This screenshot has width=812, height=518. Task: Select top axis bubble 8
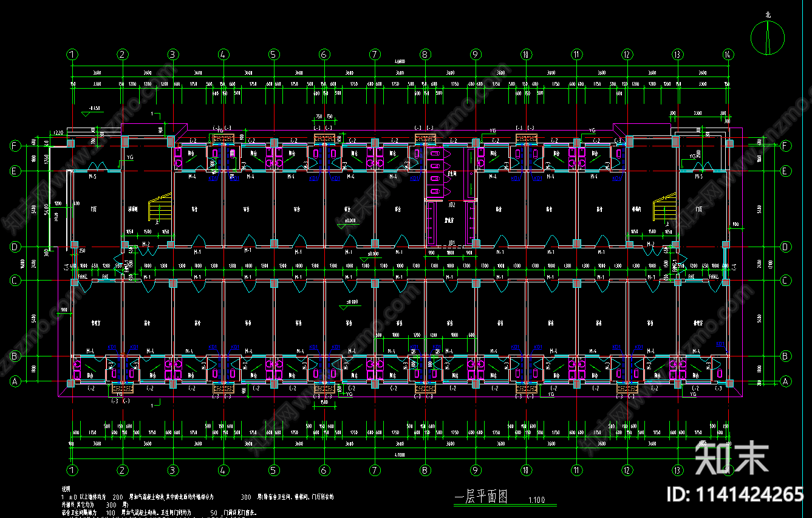tap(425, 54)
